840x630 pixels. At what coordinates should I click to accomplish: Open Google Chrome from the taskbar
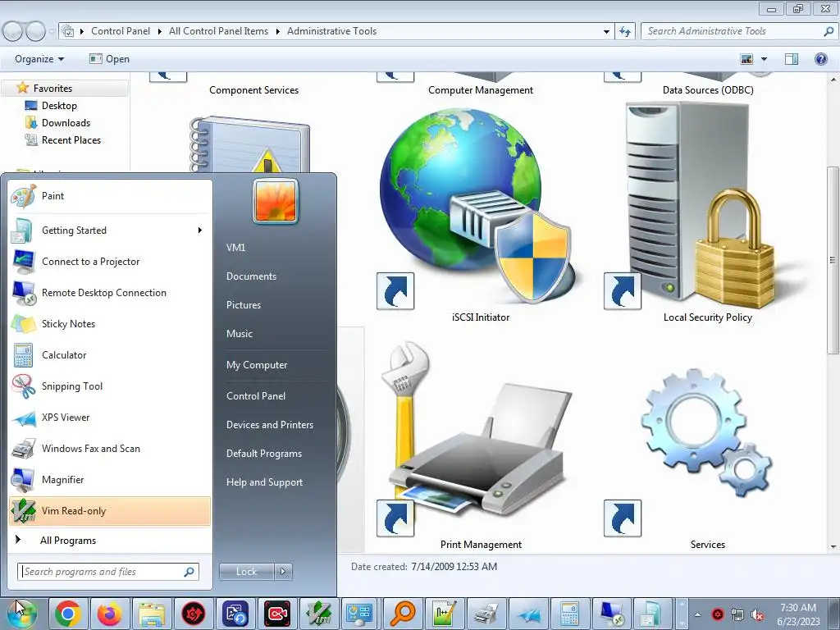(x=67, y=614)
